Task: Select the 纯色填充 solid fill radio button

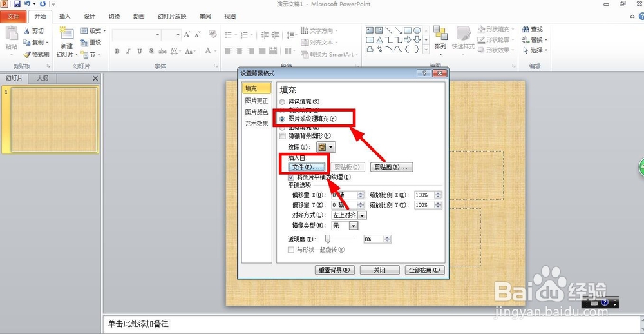Action: point(282,102)
